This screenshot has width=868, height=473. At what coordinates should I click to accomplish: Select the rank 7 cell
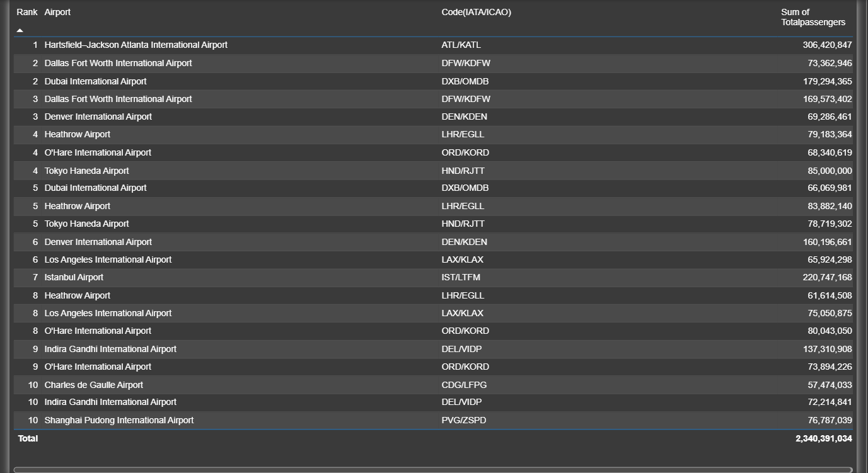pos(35,277)
